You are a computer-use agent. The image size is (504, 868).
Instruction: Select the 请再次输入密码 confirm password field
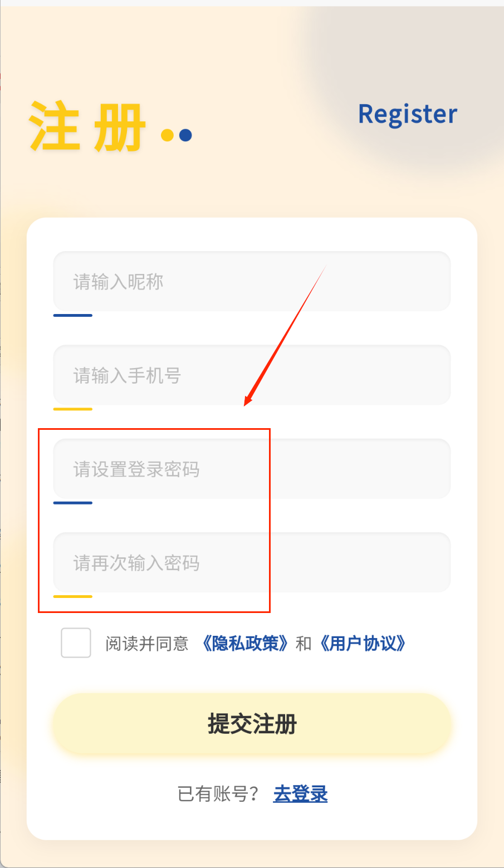click(x=252, y=562)
